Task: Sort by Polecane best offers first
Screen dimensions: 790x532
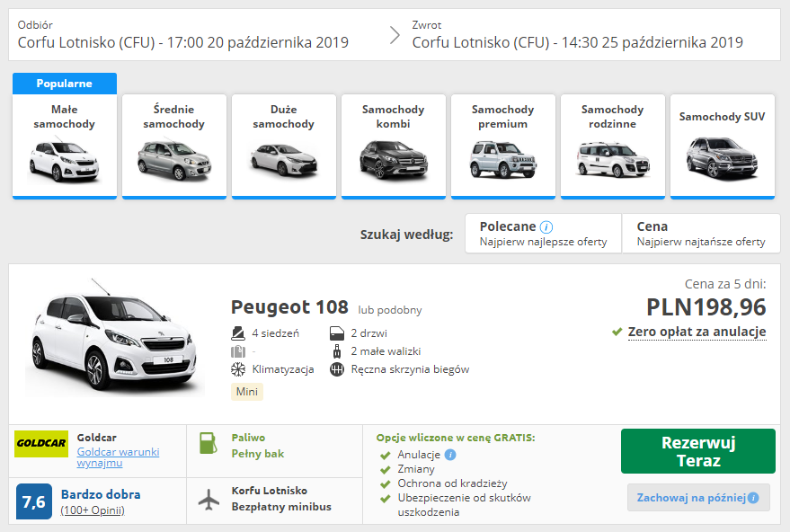Action: pyautogui.click(x=543, y=234)
